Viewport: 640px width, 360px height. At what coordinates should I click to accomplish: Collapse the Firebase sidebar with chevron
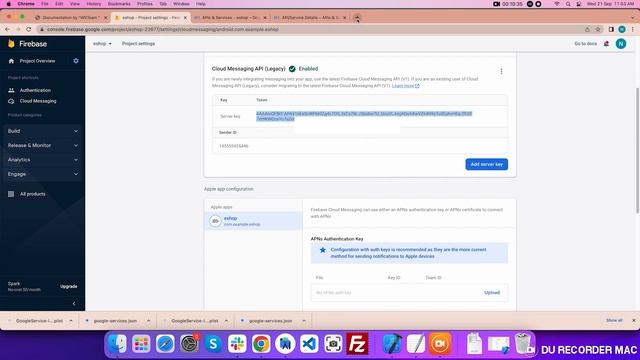tap(74, 303)
